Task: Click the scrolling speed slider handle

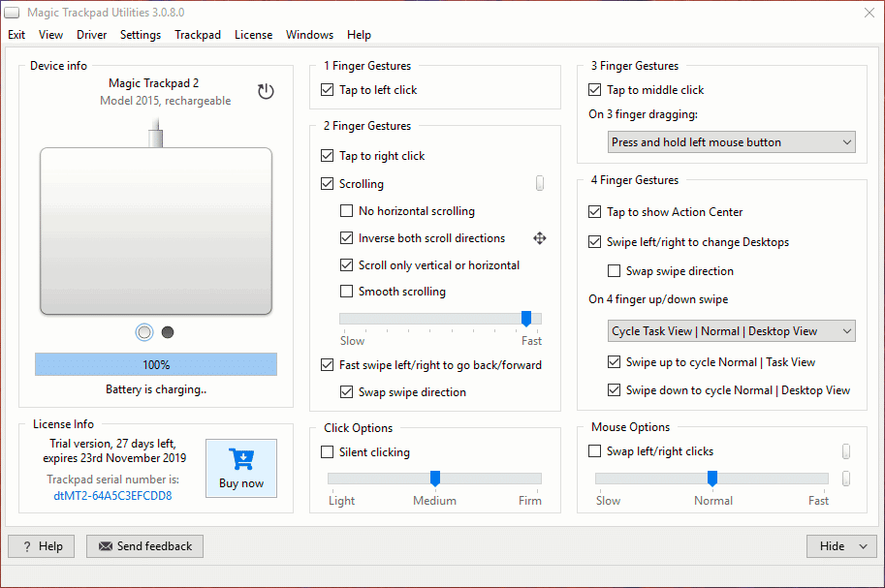Action: pos(526,319)
